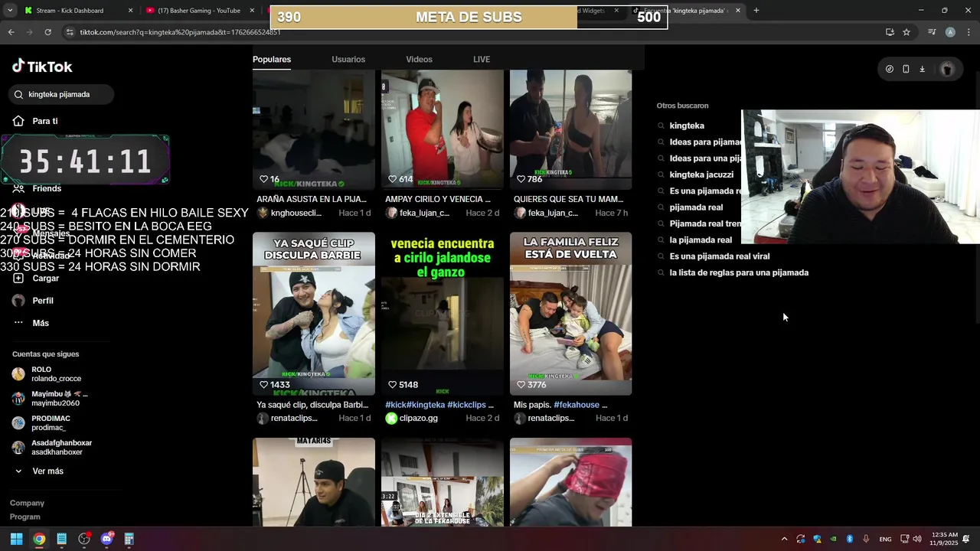This screenshot has height=551, width=980.
Task: Open the venecia encuentra a cirilo video
Action: coord(443,314)
